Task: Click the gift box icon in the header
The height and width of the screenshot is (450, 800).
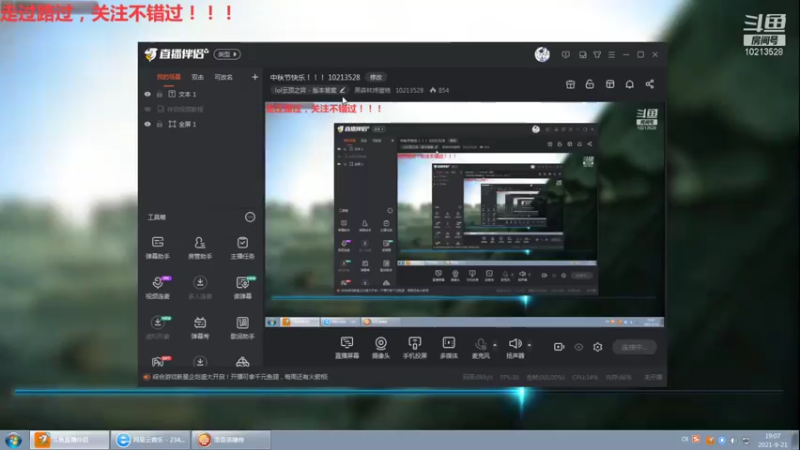Action: tap(570, 84)
